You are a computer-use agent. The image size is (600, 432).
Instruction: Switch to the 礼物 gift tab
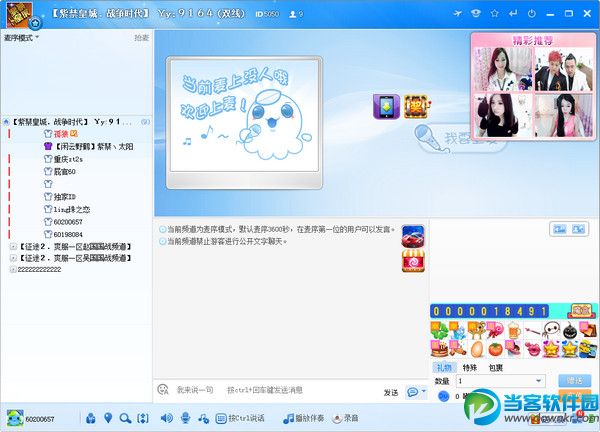pyautogui.click(x=444, y=368)
